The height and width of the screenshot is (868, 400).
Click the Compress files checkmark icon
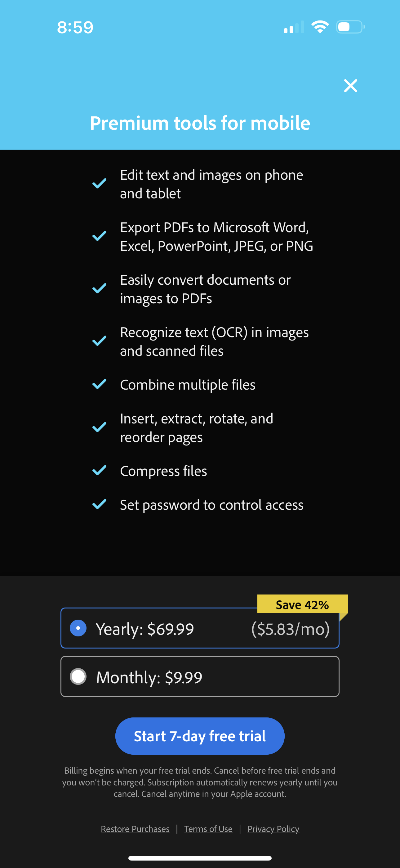(x=99, y=471)
